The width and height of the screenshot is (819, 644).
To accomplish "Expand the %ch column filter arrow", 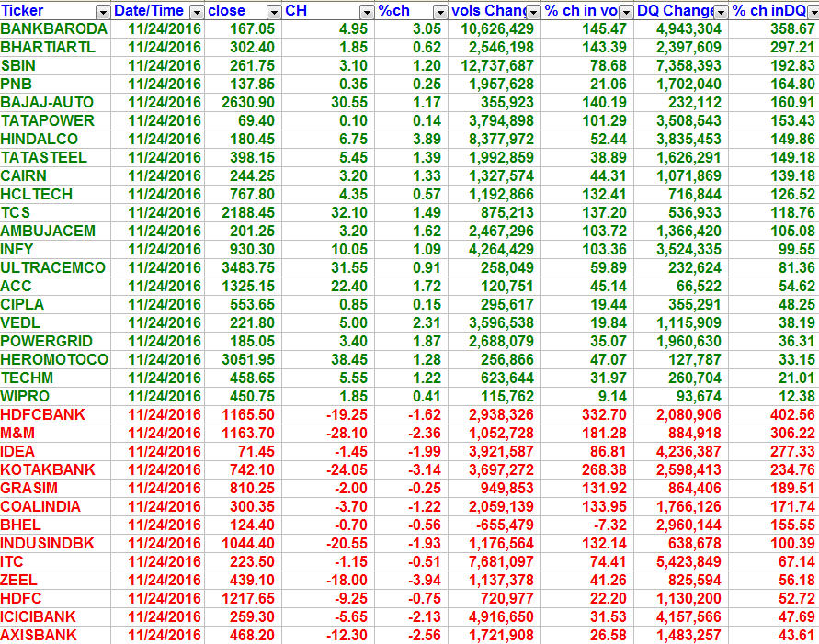I will [440, 11].
